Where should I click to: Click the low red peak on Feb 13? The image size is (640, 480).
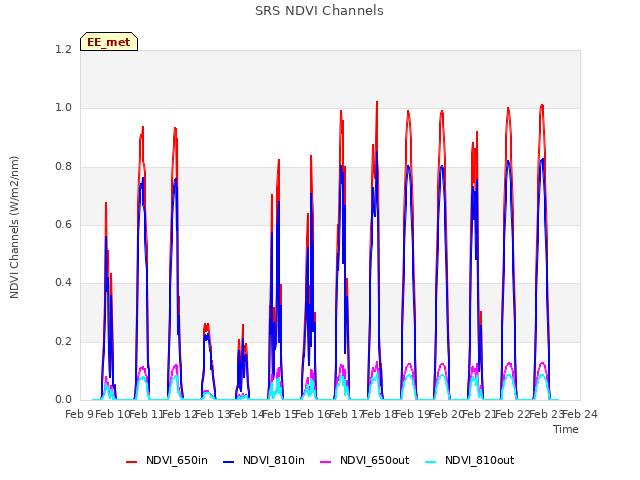207,325
